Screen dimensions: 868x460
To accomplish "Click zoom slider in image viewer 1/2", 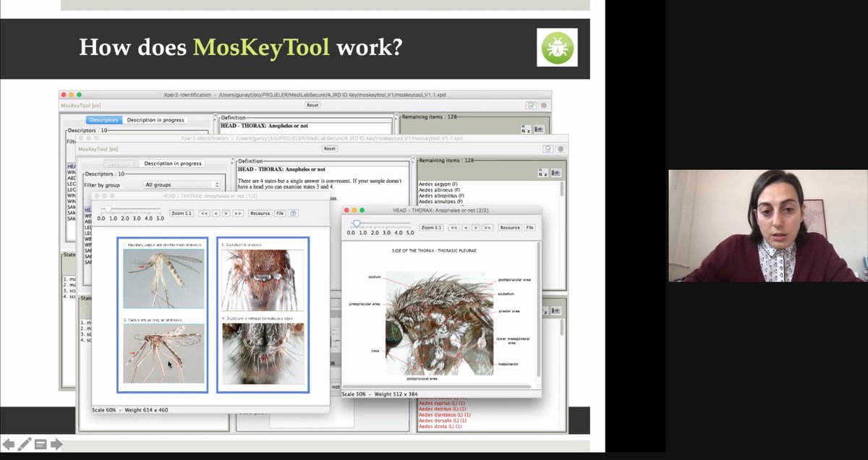I will point(130,210).
